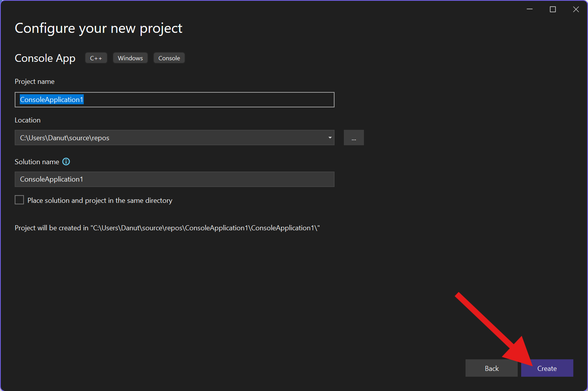Enable Place solution and project in same directory
Image resolution: width=588 pixels, height=391 pixels.
[x=19, y=200]
